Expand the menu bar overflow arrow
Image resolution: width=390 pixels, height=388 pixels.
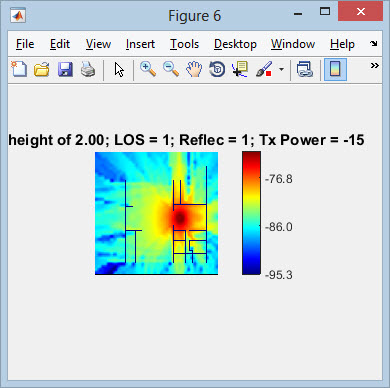tap(374, 43)
